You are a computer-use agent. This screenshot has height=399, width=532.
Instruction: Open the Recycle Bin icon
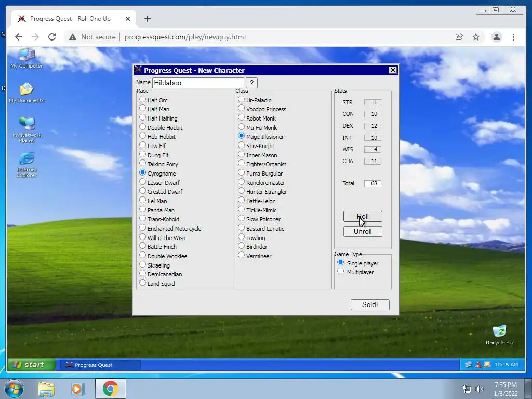click(499, 335)
